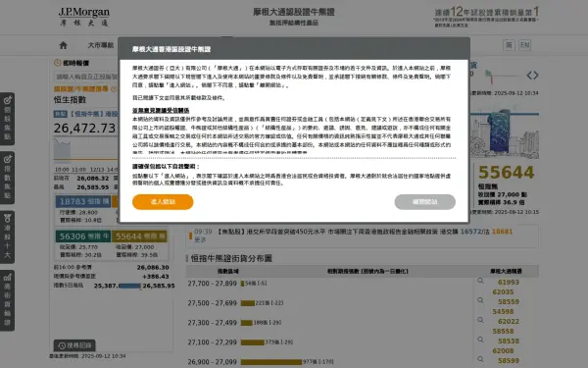Open the 窩街資輪環 side tab
Image resolution: width=588 pixels, height=368 pixels.
click(x=8, y=300)
